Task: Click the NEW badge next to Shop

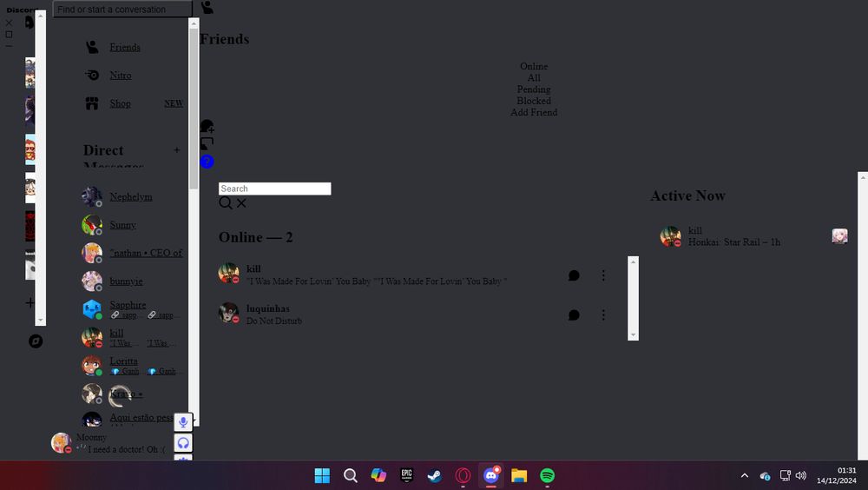Action: point(174,103)
